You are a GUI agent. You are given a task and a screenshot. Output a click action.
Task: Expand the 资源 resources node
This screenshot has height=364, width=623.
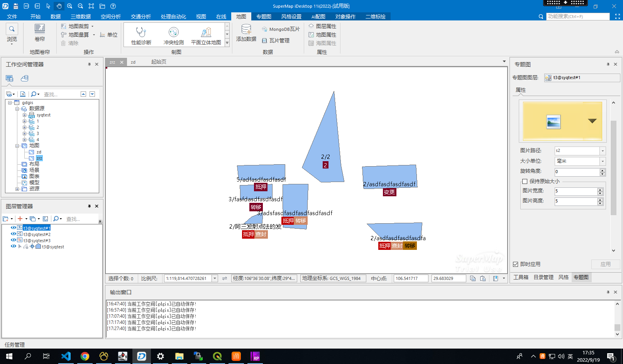(x=17, y=189)
